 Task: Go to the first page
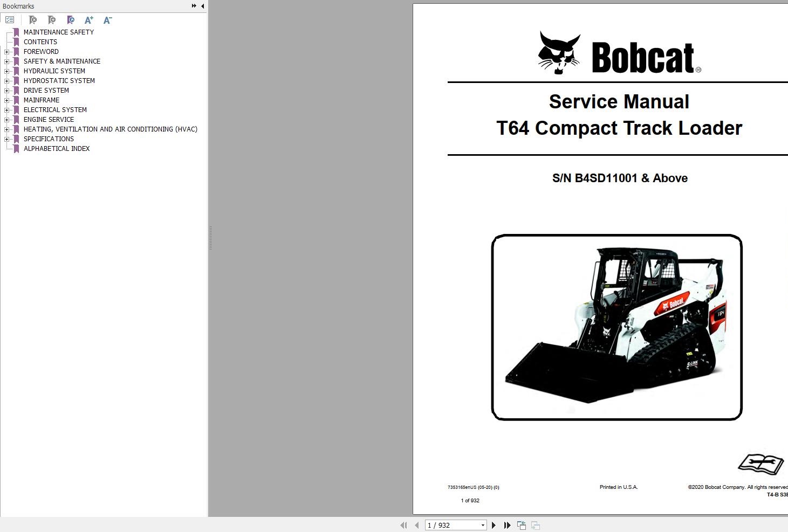[403, 525]
